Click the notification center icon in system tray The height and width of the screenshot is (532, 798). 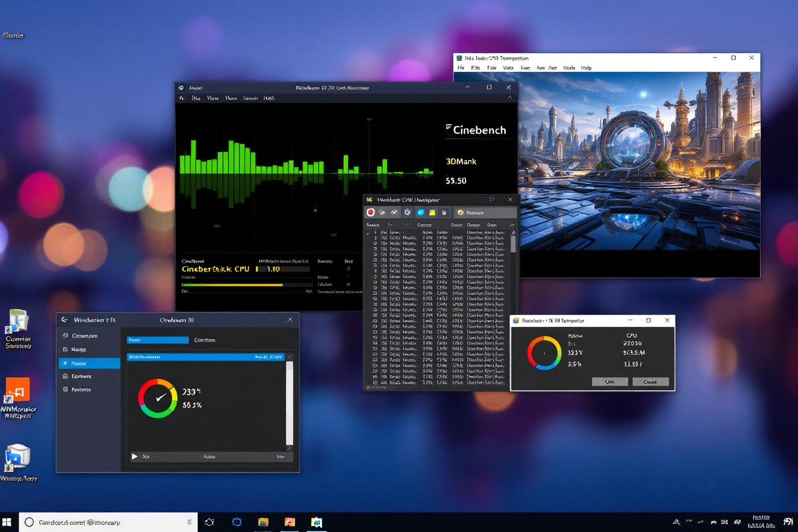[x=788, y=522]
